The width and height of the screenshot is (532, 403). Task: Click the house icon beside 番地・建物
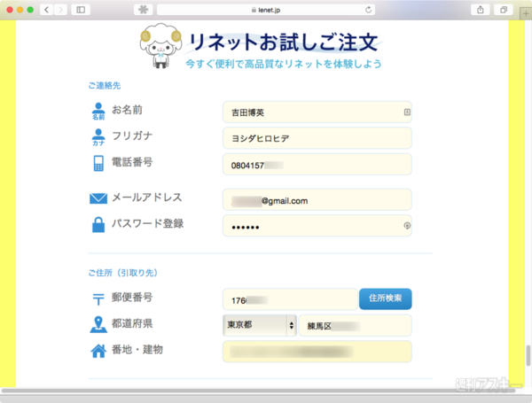point(98,351)
